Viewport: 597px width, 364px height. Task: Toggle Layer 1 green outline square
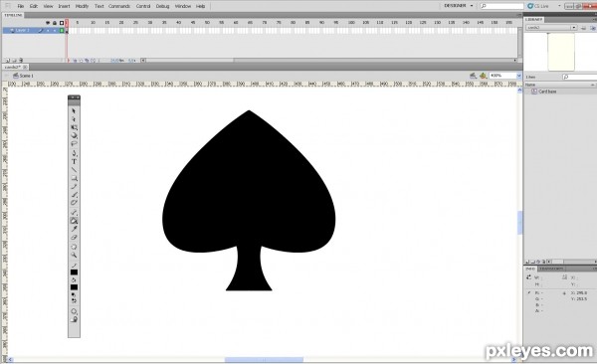tap(62, 31)
